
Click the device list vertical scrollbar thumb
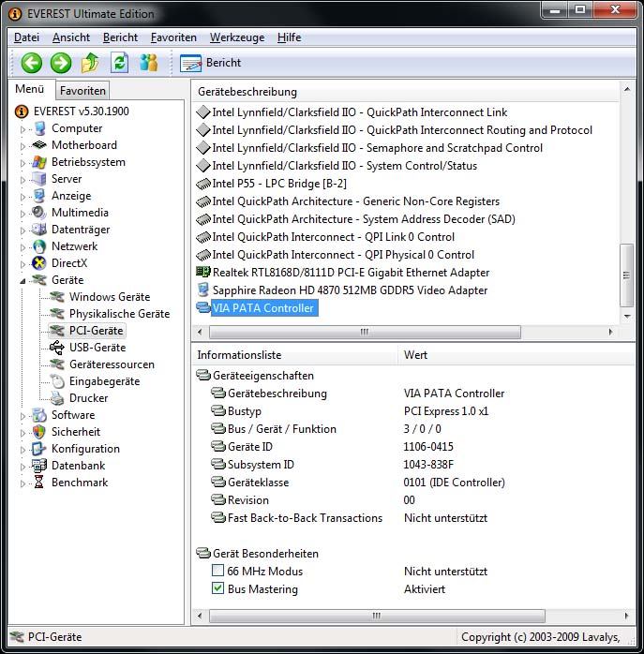pyautogui.click(x=626, y=275)
